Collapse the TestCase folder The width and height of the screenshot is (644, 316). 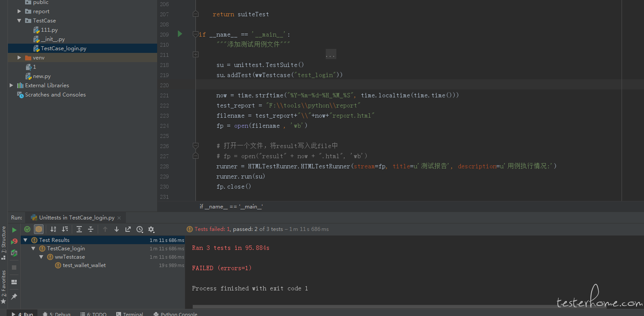[19, 21]
